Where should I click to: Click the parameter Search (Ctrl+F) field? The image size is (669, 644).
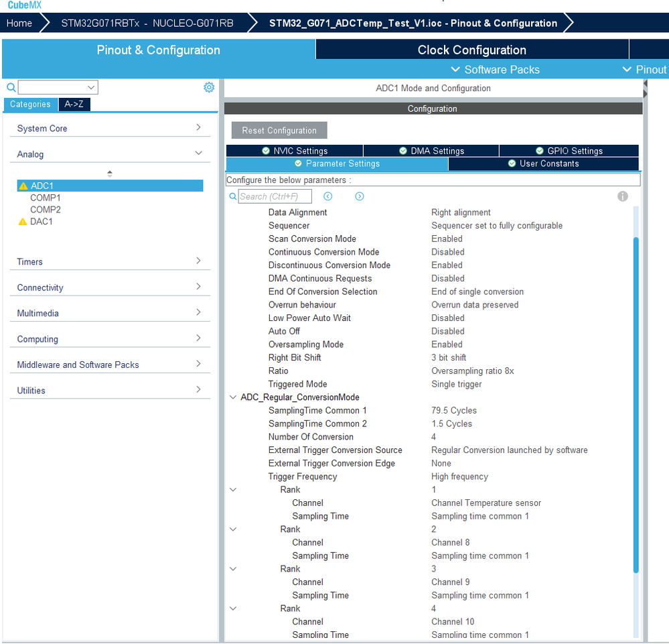(x=275, y=196)
